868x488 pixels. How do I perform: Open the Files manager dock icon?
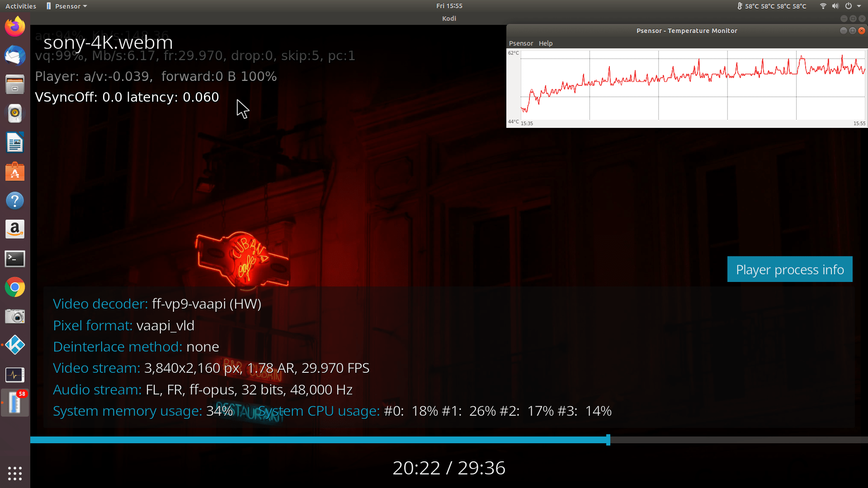click(15, 84)
